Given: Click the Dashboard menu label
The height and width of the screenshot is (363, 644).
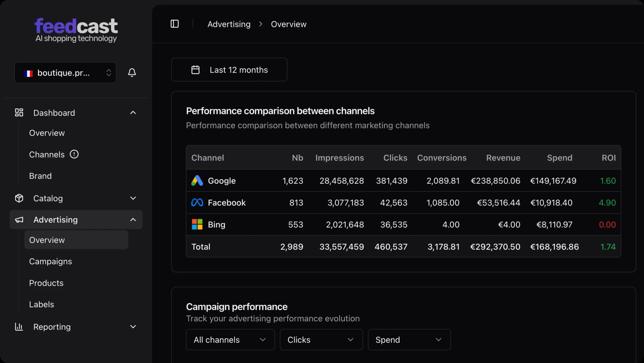Looking at the screenshot, I should pyautogui.click(x=54, y=113).
